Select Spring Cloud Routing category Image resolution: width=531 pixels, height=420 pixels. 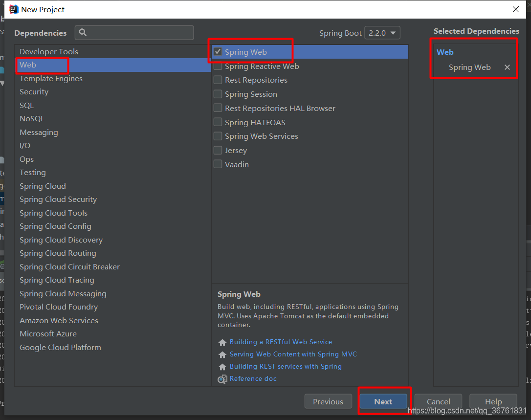coord(112,253)
